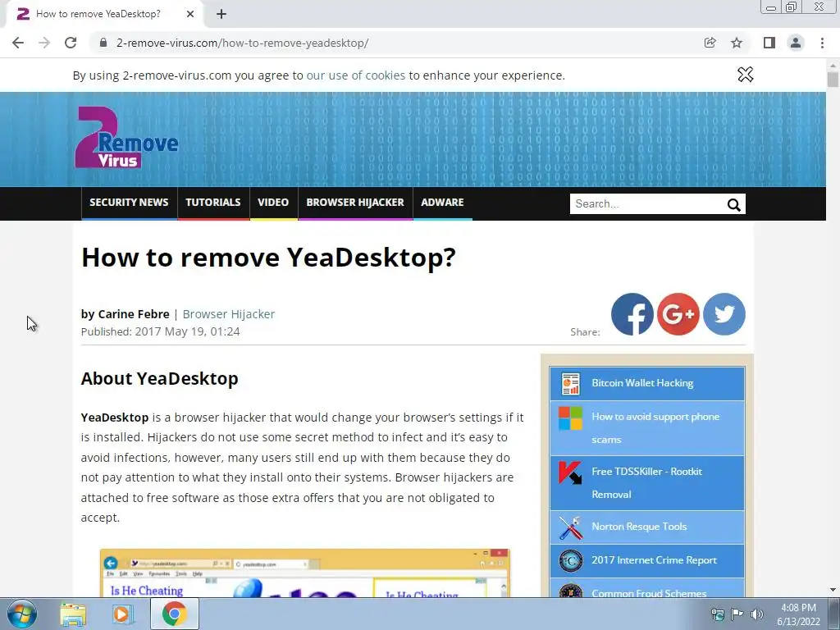
Task: Open the YeaDesktop screenshot image
Action: pyautogui.click(x=305, y=573)
